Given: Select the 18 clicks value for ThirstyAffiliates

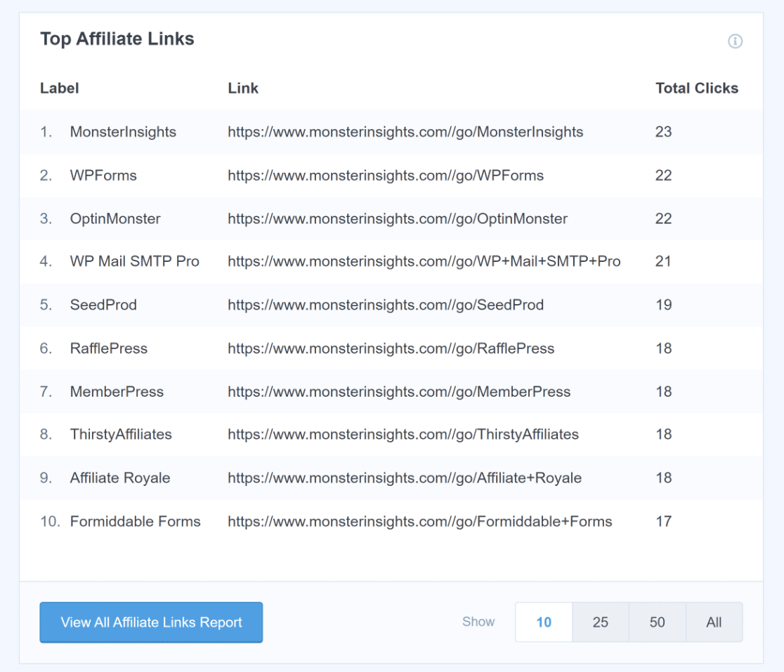Looking at the screenshot, I should (663, 435).
